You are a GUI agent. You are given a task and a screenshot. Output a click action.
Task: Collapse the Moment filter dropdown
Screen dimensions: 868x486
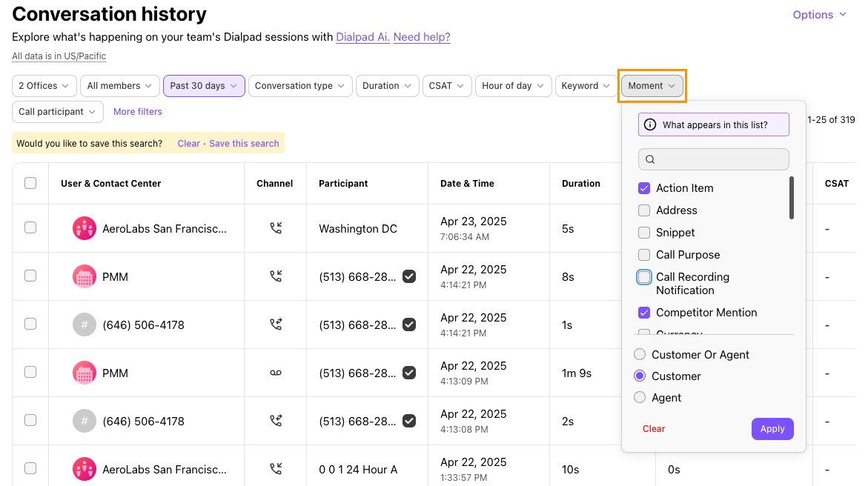(x=652, y=86)
